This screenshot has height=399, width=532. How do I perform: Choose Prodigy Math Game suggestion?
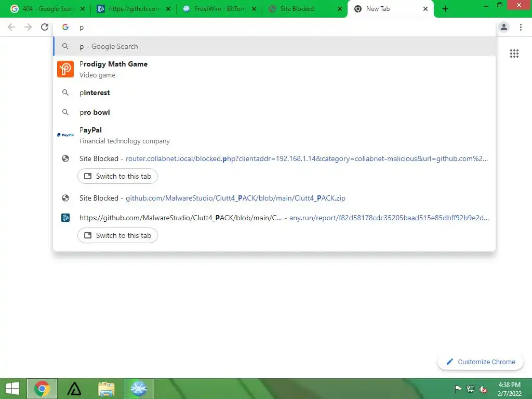pos(274,69)
